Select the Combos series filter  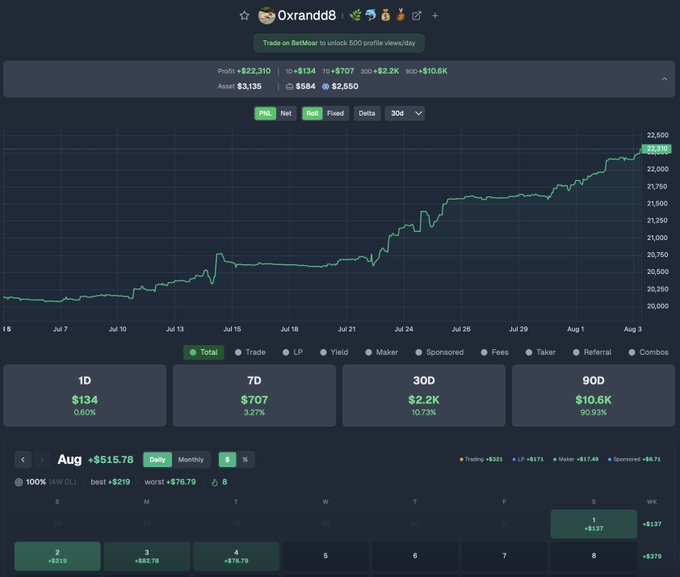(x=648, y=352)
